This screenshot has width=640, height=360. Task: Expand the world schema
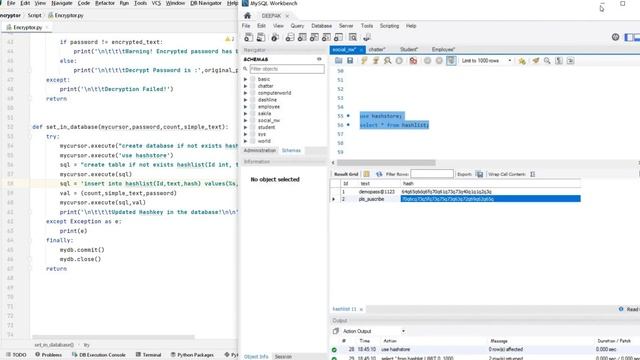point(246,141)
